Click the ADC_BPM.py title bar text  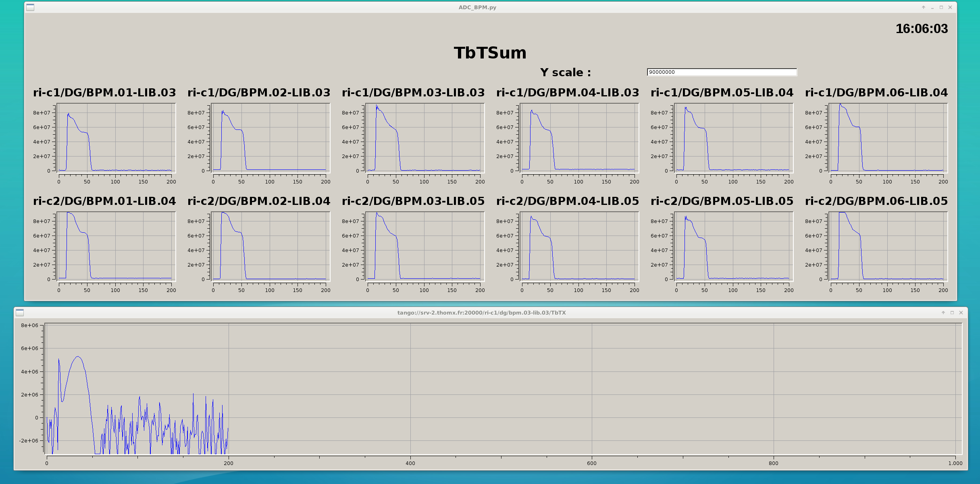(477, 7)
